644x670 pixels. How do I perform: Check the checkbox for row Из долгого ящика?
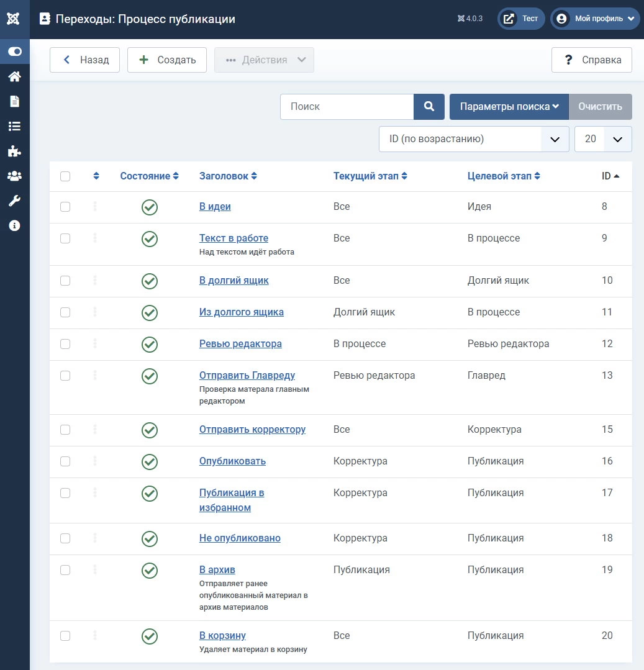click(x=65, y=312)
